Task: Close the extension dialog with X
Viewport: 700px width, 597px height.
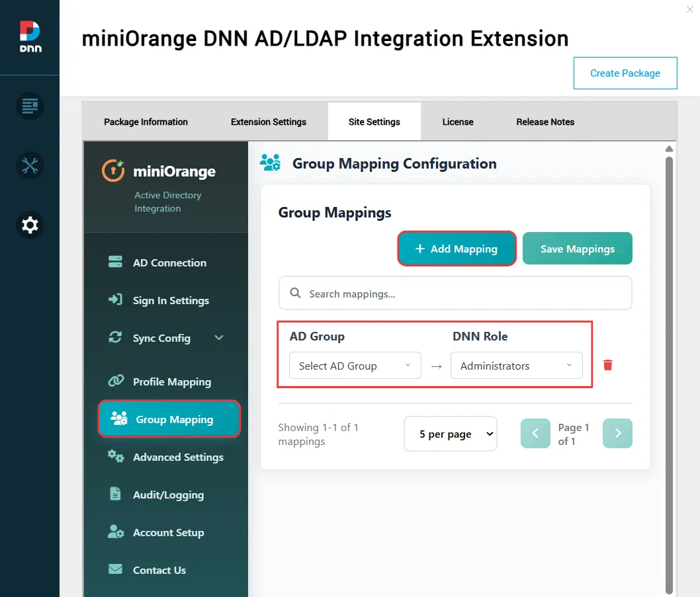Action: (689, 9)
